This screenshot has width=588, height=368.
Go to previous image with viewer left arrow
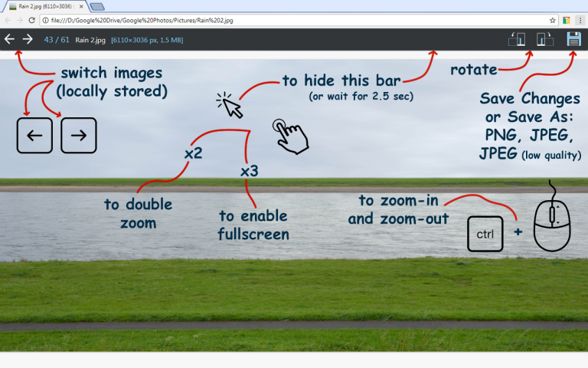9,39
